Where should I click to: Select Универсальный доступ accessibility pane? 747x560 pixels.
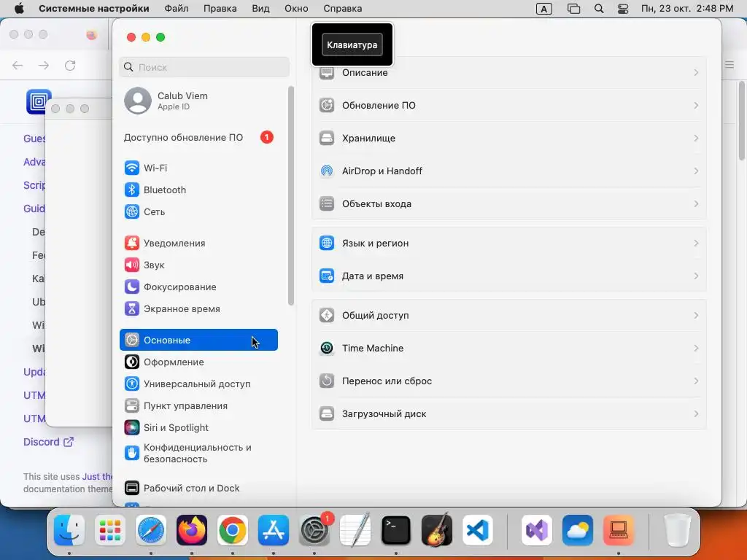[x=198, y=384]
